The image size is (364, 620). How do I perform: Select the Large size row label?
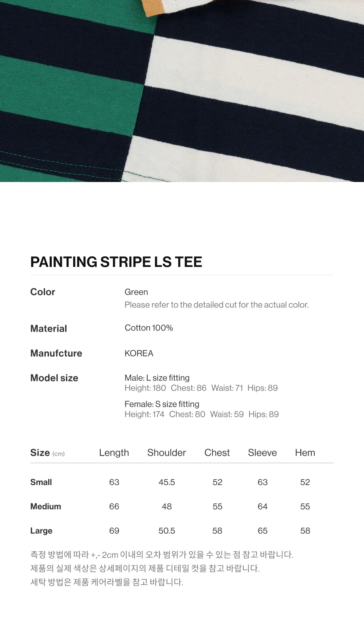coord(41,531)
